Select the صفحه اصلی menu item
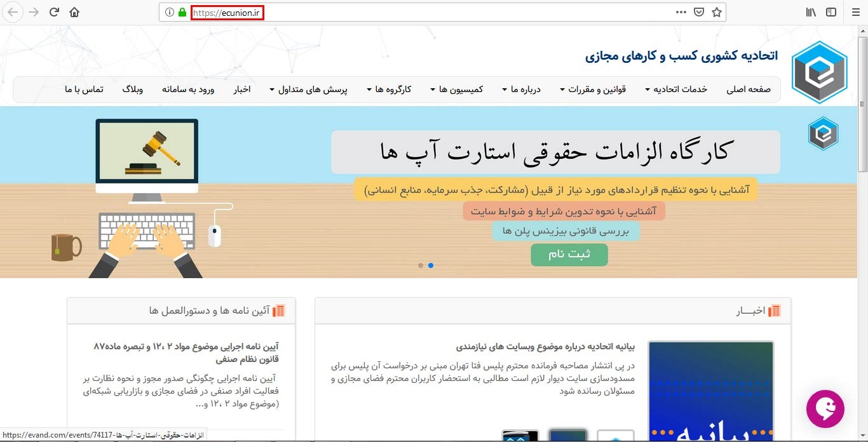868x442 pixels. (x=749, y=90)
